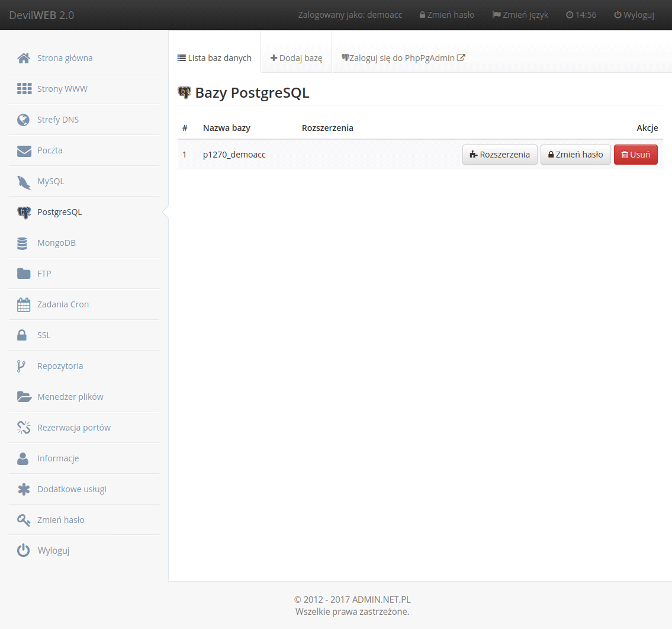Click the FTP folder icon
The width and height of the screenshot is (672, 629).
click(24, 273)
